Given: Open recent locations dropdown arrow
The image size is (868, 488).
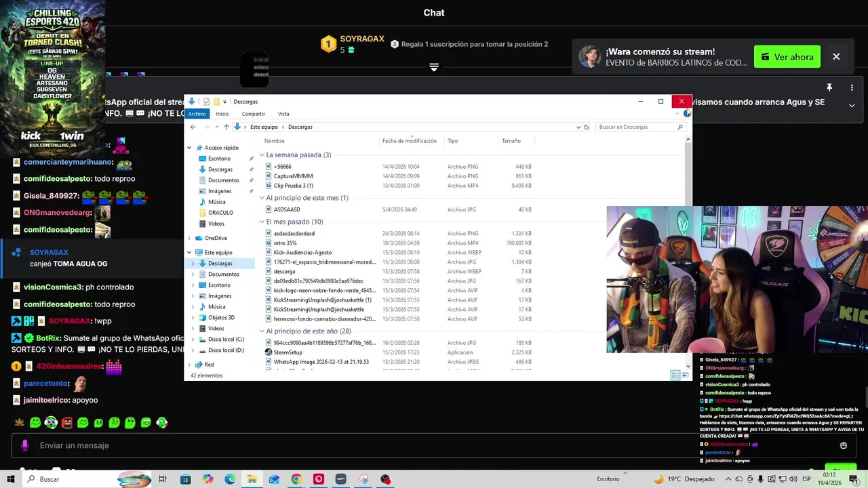Looking at the screenshot, I should [x=216, y=127].
